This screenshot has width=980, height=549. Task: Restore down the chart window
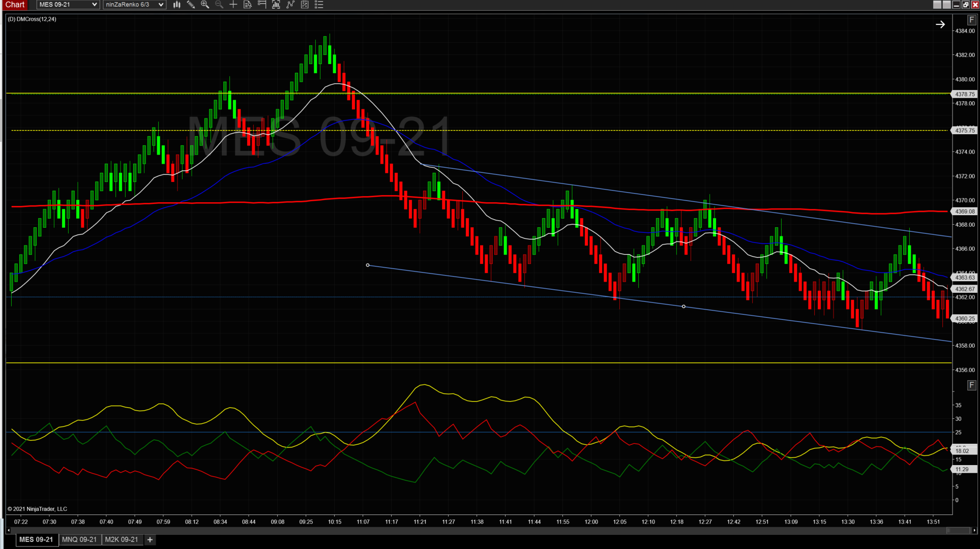(x=965, y=5)
